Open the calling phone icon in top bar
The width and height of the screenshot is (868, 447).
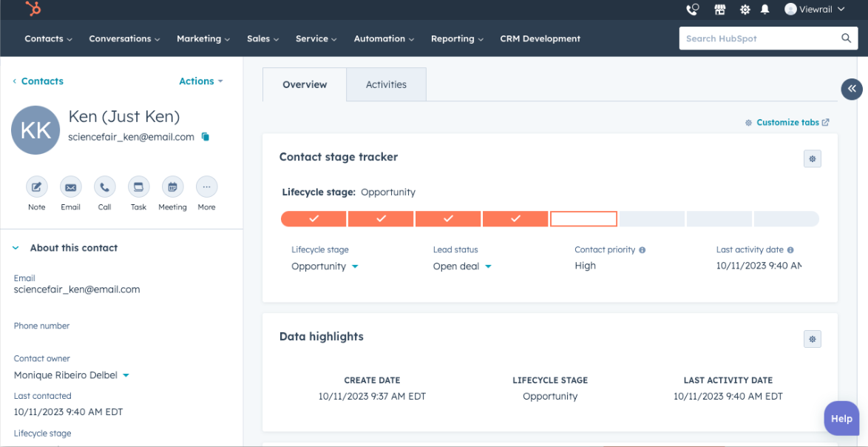click(x=693, y=9)
